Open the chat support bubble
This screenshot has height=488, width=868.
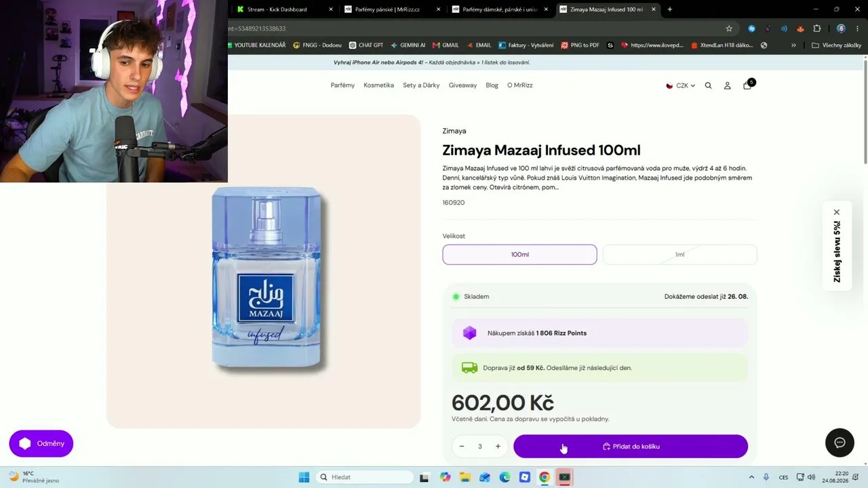840,443
